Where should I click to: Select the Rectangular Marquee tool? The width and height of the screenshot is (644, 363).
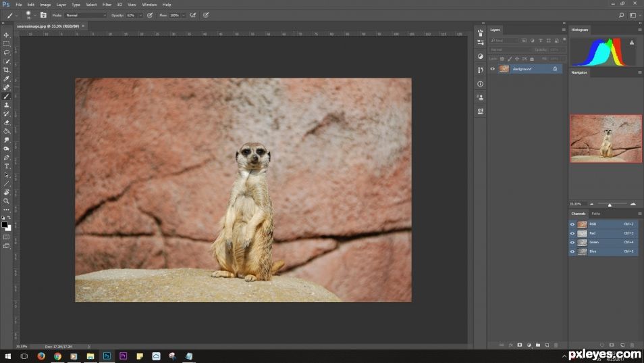6,43
